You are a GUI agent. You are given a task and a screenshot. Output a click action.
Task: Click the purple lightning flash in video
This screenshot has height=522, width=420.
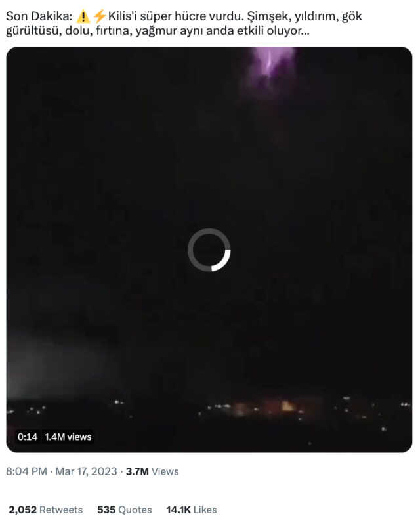pyautogui.click(x=270, y=66)
